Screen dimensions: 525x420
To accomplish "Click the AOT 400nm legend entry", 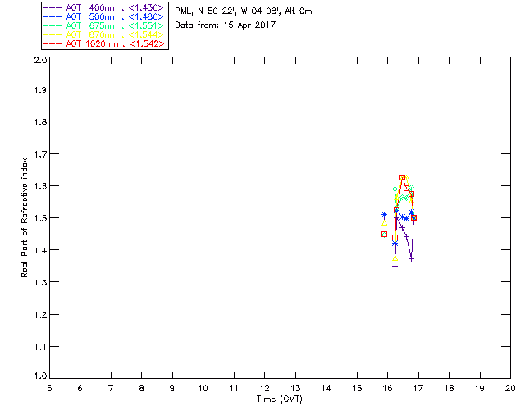I will 103,7.
